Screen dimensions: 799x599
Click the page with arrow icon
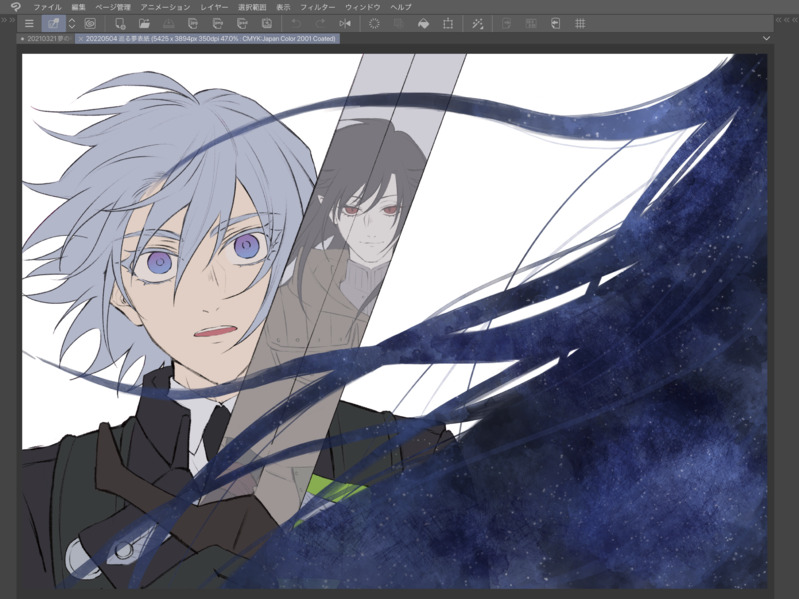click(x=555, y=23)
